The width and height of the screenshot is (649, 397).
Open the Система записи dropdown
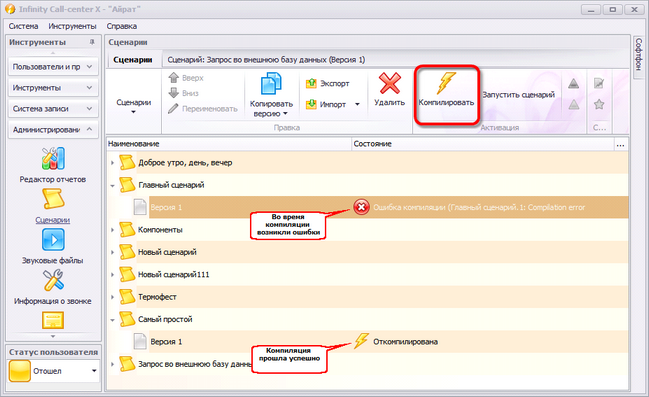click(x=53, y=108)
